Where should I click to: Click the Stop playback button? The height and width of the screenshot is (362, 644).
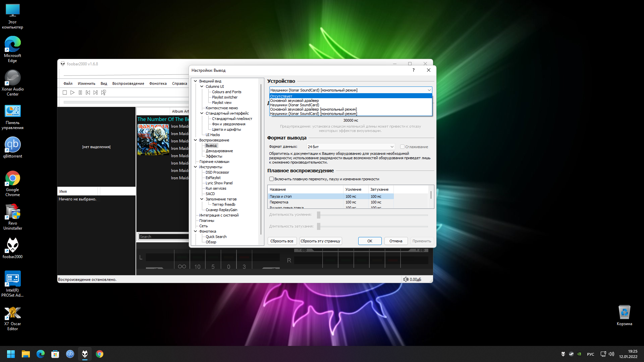65,93
